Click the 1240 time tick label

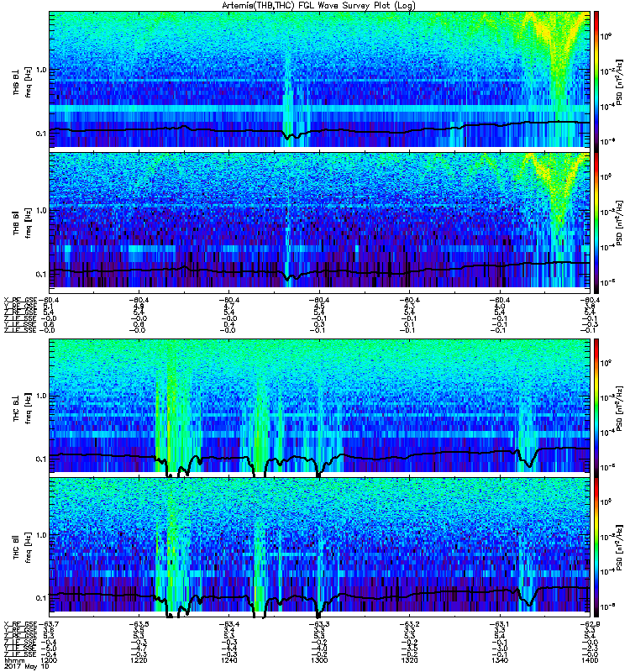click(x=228, y=660)
